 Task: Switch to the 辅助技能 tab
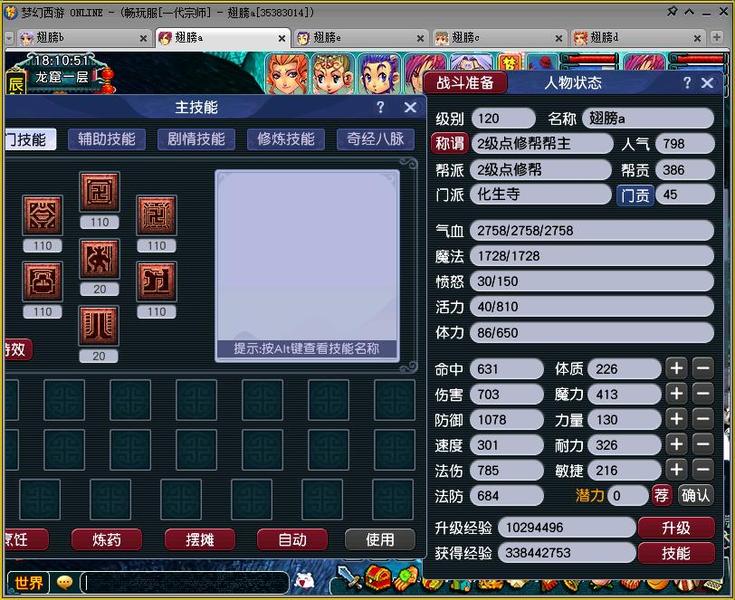(x=106, y=139)
